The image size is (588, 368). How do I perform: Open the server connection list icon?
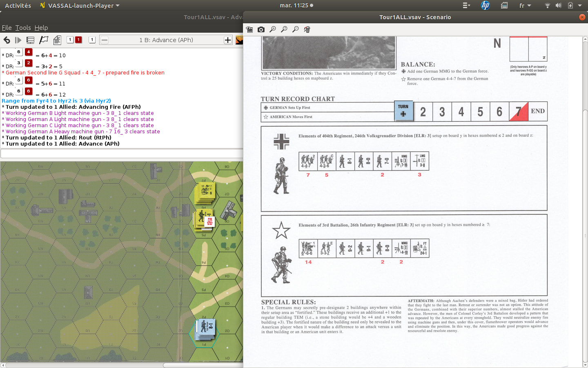30,40
